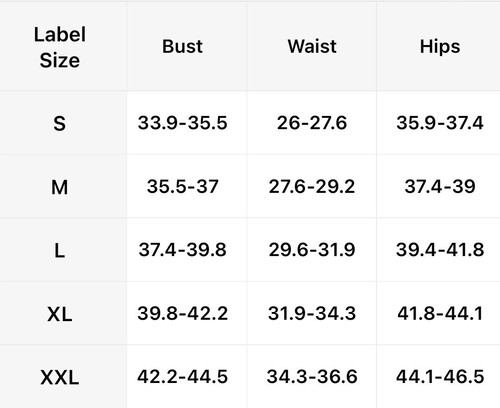Click the Label Size column header

click(60, 47)
